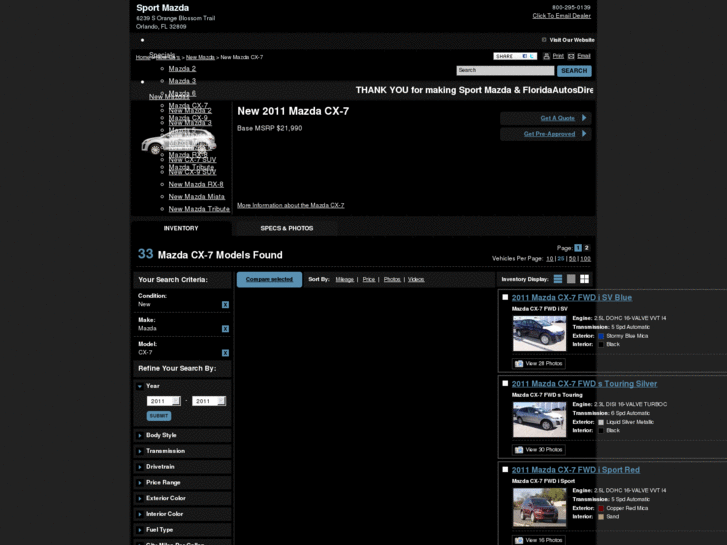Show 10 vehicles per page
This screenshot has width=727, height=545.
click(549, 259)
